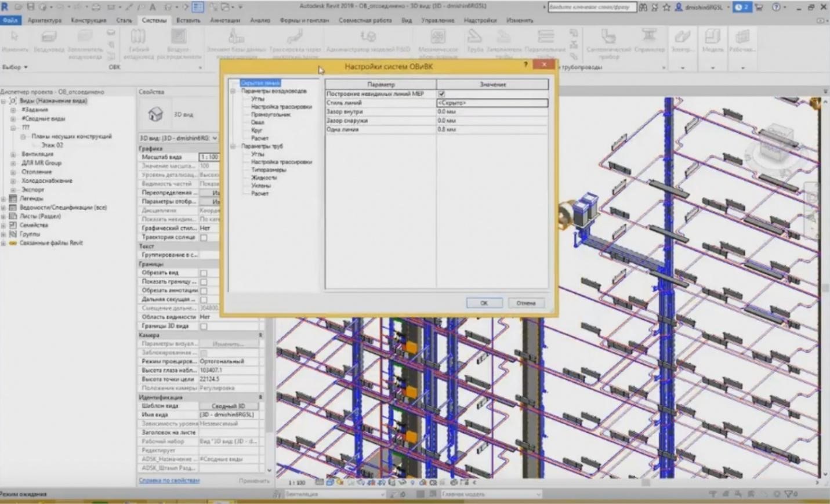Open the Справка по свойствам link

(x=169, y=481)
